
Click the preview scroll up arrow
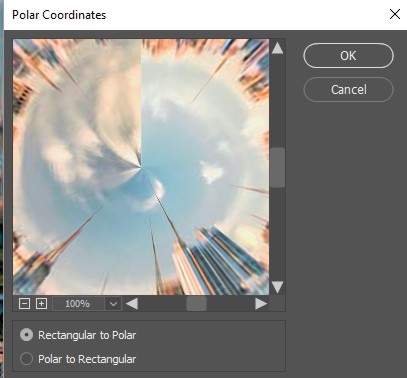[277, 48]
